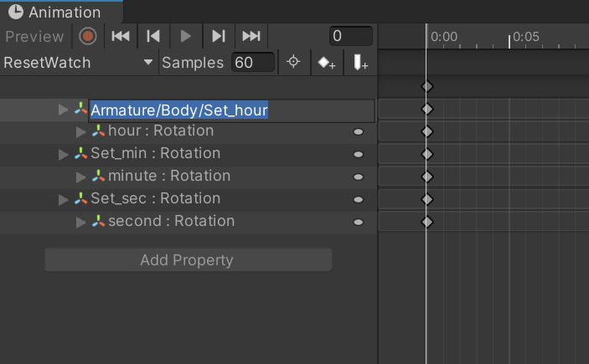The image size is (589, 364).
Task: Click the 0:05 mark on the time ruler
Action: click(526, 37)
